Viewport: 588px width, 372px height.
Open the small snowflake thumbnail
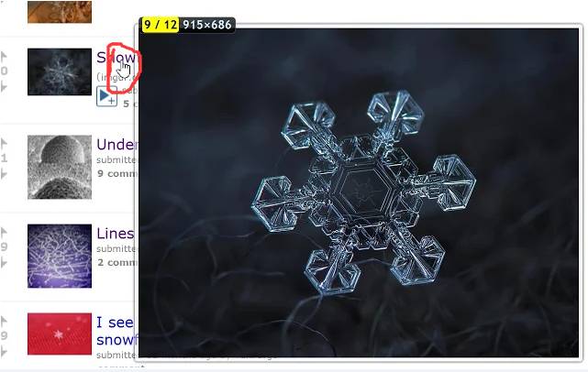tap(60, 71)
